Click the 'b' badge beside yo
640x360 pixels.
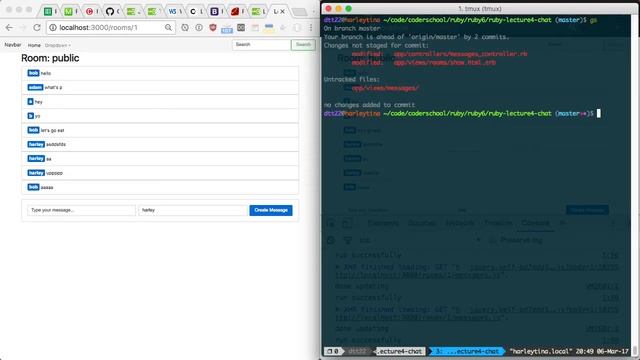(x=30, y=116)
